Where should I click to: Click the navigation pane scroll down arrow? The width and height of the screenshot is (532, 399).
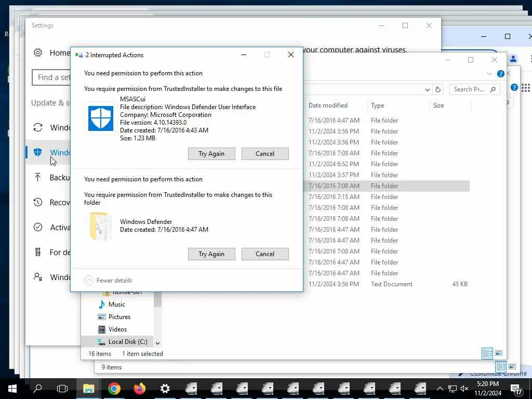157,343
